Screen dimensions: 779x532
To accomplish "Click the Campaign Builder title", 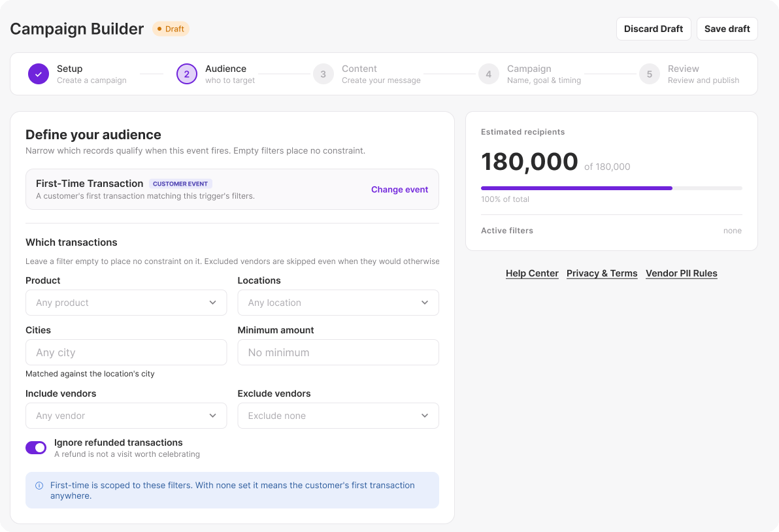I will (x=77, y=29).
